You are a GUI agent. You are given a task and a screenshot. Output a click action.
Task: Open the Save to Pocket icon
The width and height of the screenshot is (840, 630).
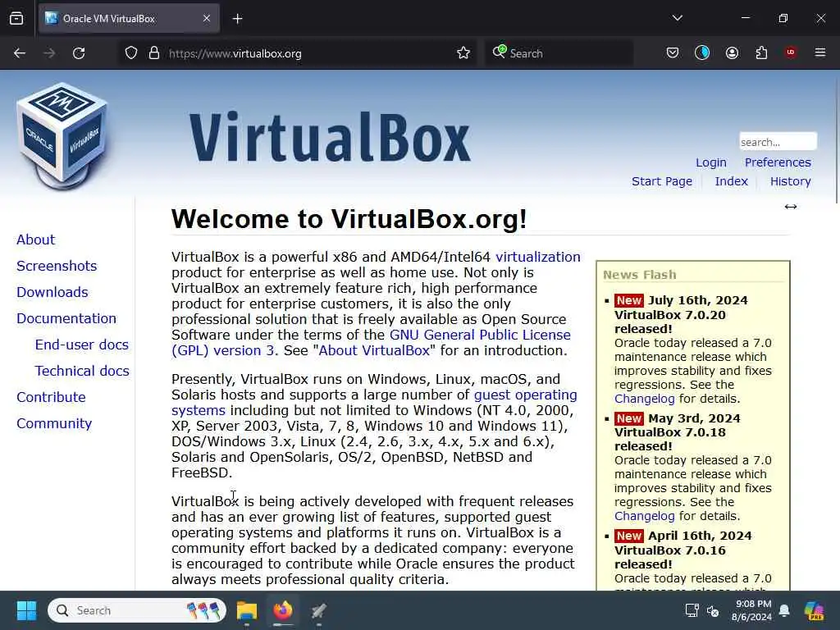pyautogui.click(x=673, y=52)
